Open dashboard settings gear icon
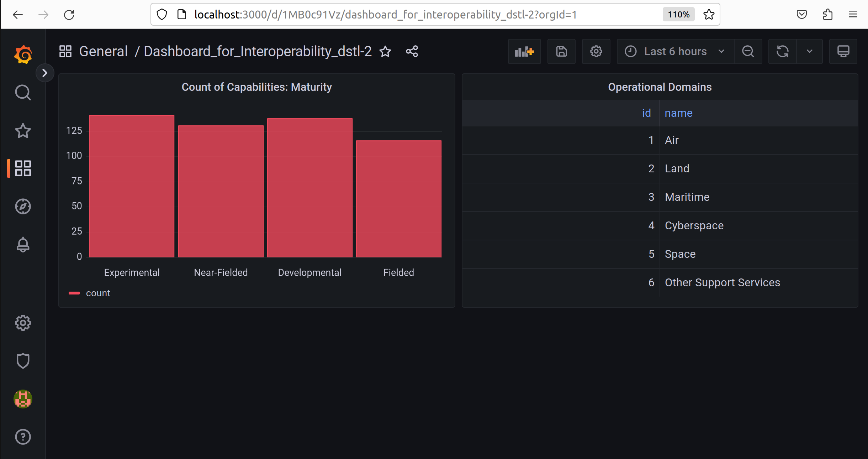This screenshot has height=459, width=868. pos(596,52)
